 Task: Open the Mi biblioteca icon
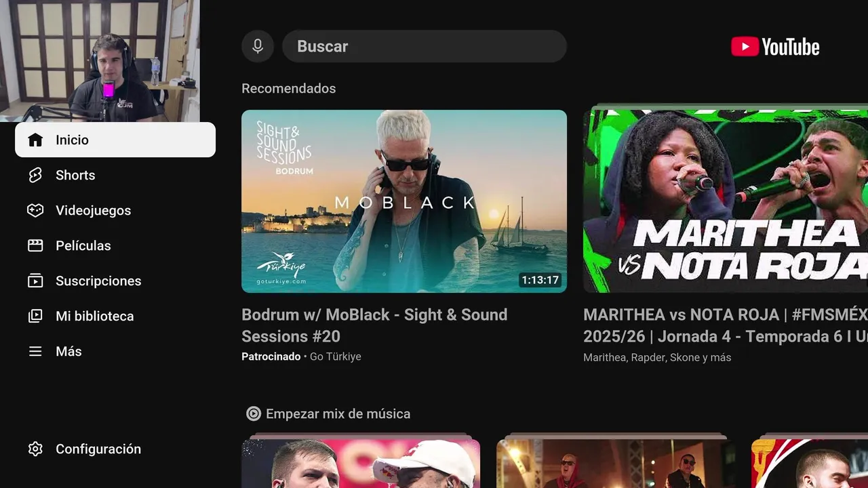[35, 316]
